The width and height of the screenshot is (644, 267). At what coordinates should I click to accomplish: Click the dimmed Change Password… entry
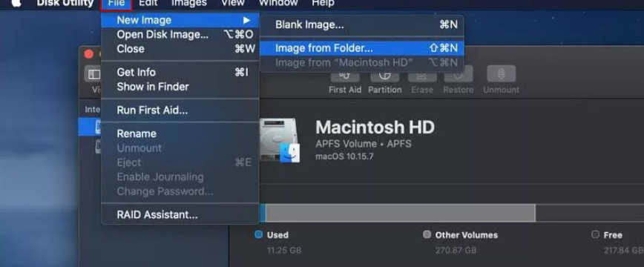(x=180, y=191)
